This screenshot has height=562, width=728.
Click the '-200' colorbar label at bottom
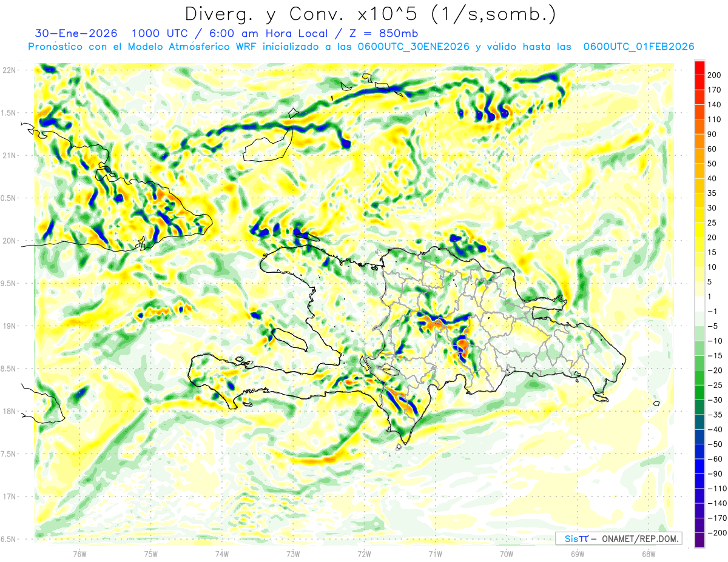point(718,533)
